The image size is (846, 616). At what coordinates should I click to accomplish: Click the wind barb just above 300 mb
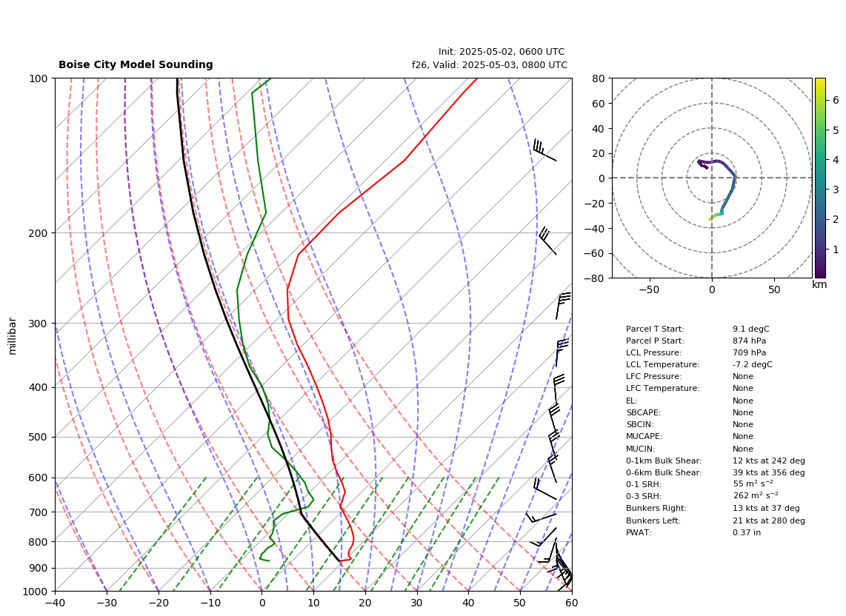pyautogui.click(x=563, y=306)
